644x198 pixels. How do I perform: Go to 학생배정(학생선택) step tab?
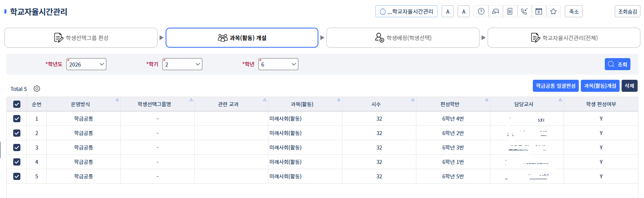point(403,38)
